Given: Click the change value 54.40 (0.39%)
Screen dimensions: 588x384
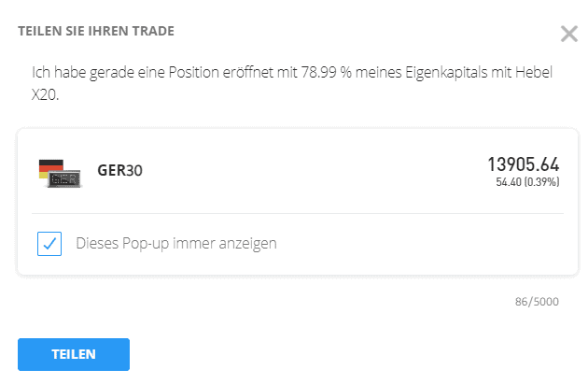Looking at the screenshot, I should click(x=527, y=182).
